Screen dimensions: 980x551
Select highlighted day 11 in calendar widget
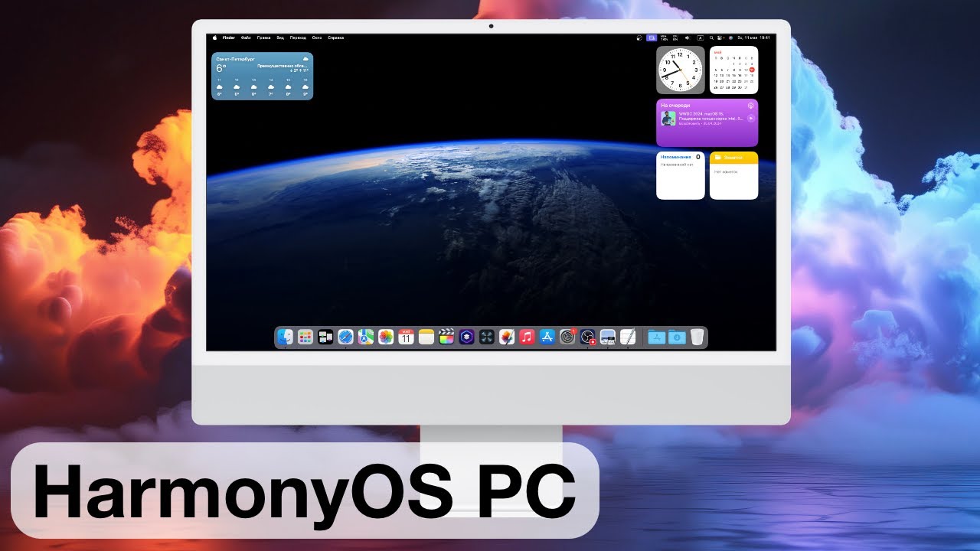(x=752, y=70)
